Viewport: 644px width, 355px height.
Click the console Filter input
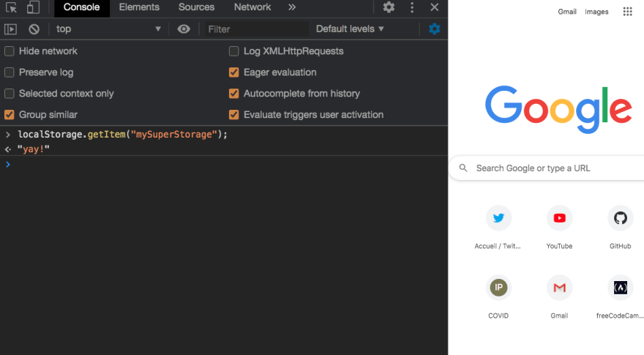(256, 29)
